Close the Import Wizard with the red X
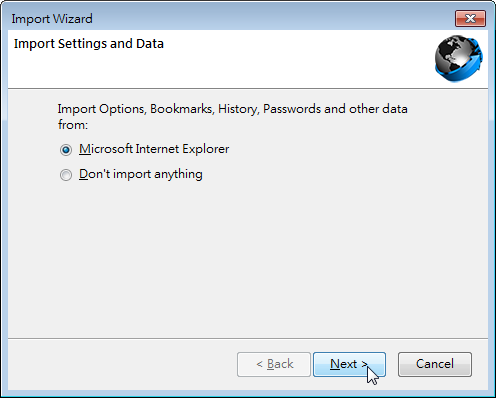 470,18
